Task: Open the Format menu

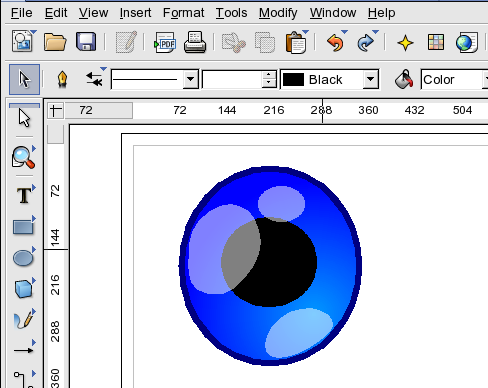Action: (x=183, y=13)
